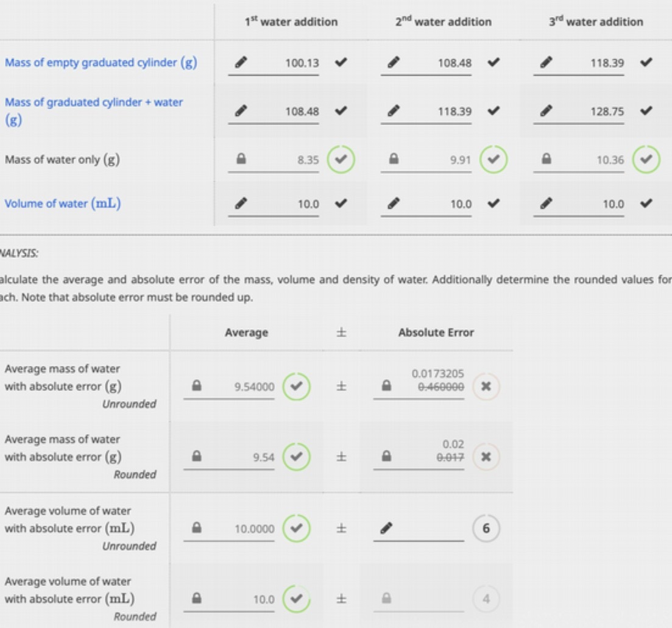Edit 2nd addition cylinder + water mass pencil
This screenshot has height=628, width=672.
coord(394,111)
